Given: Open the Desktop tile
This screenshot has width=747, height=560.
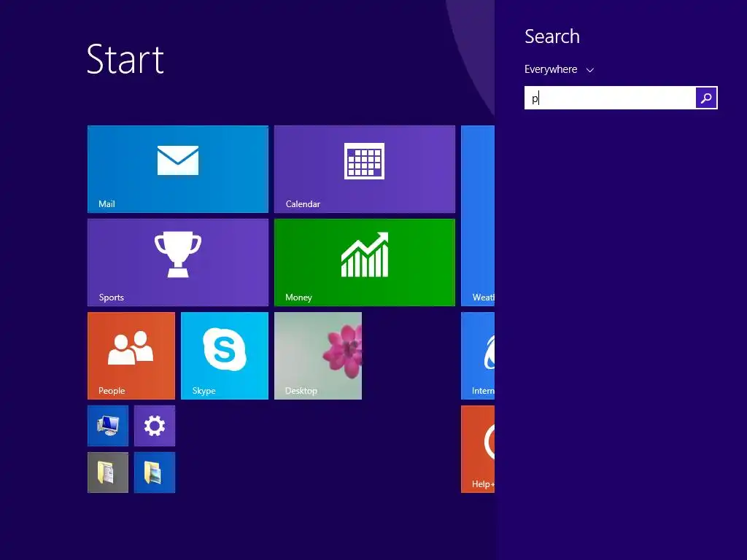Looking at the screenshot, I should (x=318, y=356).
